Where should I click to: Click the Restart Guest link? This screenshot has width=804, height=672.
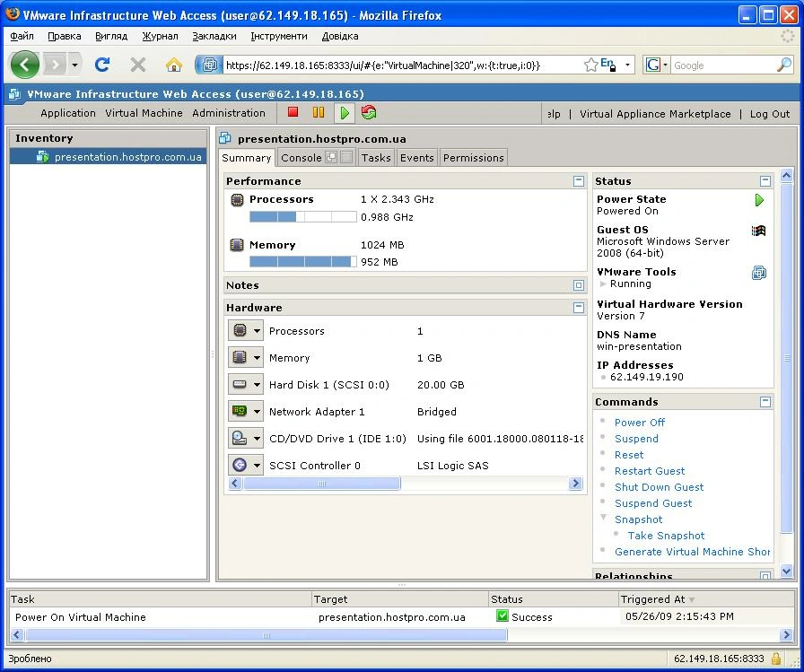point(650,471)
